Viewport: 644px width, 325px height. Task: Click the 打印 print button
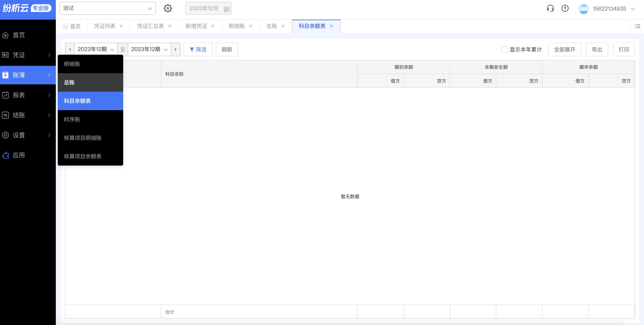tap(624, 49)
